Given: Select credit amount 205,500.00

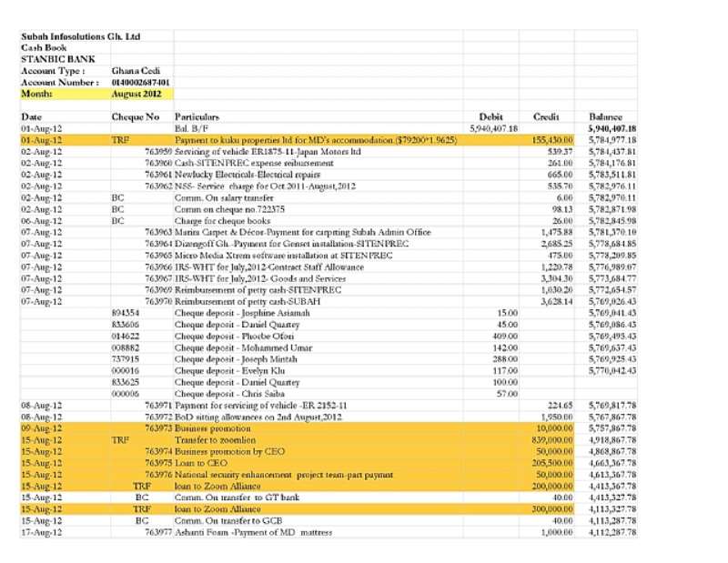Looking at the screenshot, I should (x=552, y=463).
